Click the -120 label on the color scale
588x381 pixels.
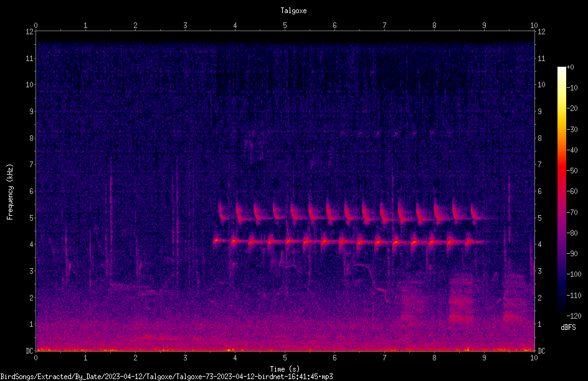coord(574,316)
